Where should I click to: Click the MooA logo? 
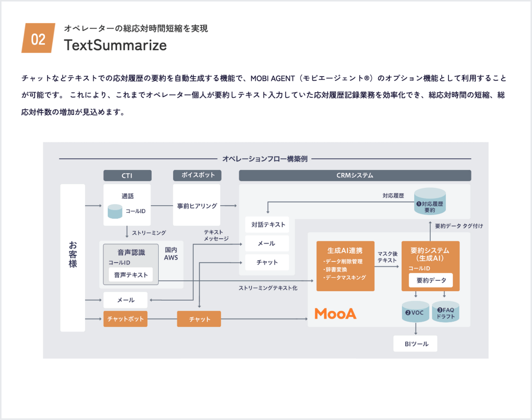336,313
